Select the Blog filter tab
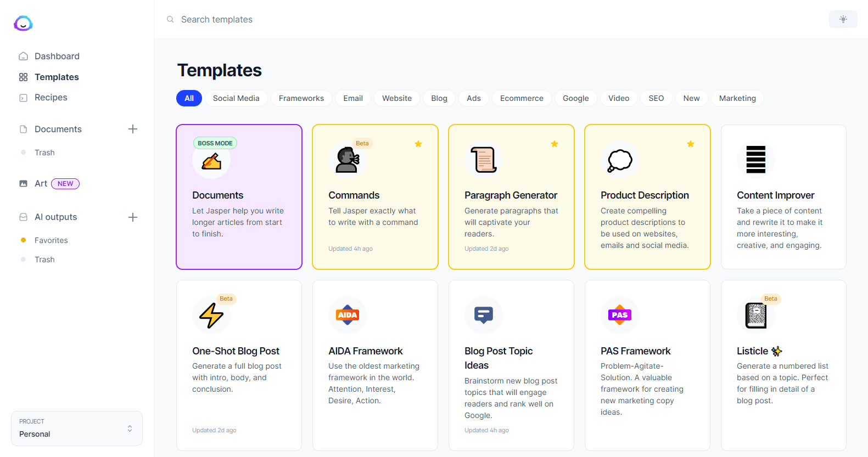 (x=439, y=98)
